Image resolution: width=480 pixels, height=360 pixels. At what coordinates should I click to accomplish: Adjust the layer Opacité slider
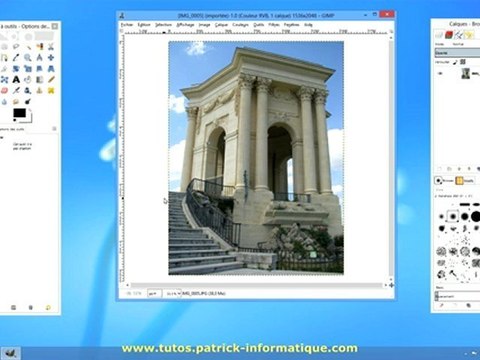(457, 53)
